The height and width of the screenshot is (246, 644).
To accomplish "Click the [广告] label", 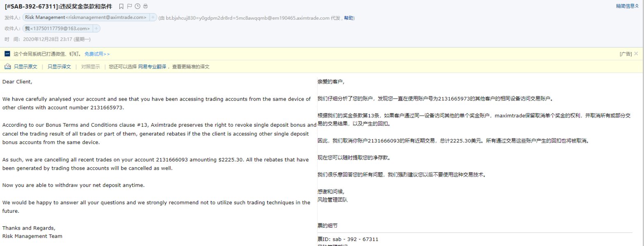I will [x=626, y=54].
